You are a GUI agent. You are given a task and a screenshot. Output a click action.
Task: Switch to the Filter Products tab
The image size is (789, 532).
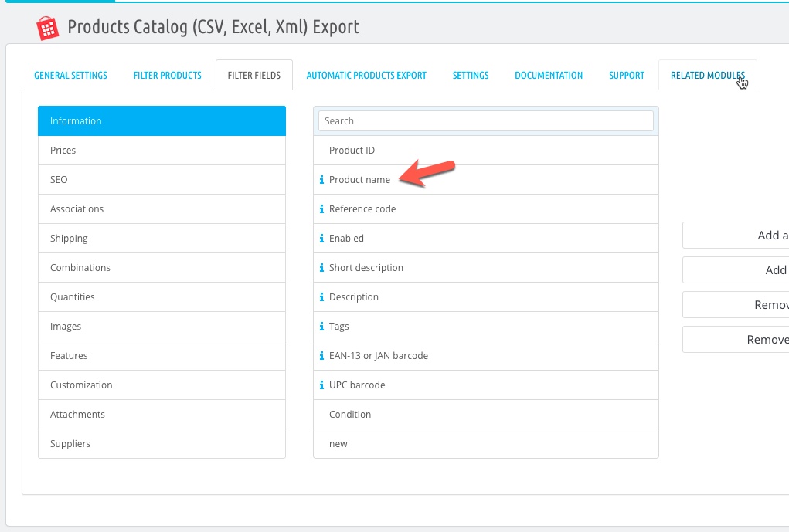(167, 76)
